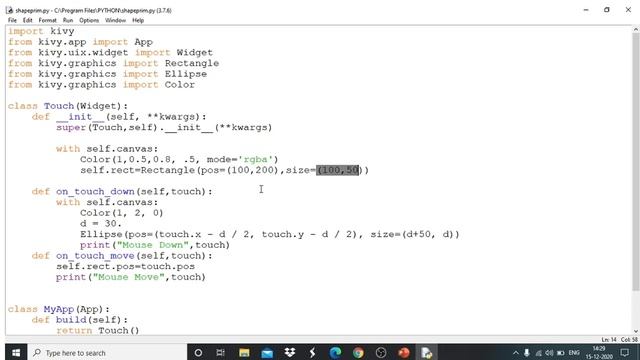Click the IDLE file icon in title bar
The image size is (640, 360).
[9, 10]
